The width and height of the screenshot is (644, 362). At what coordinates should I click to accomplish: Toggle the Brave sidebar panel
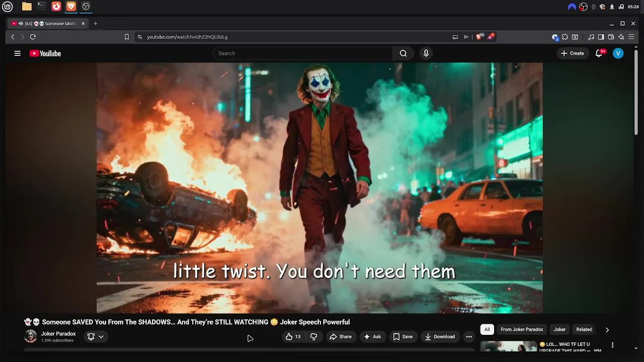click(x=601, y=37)
